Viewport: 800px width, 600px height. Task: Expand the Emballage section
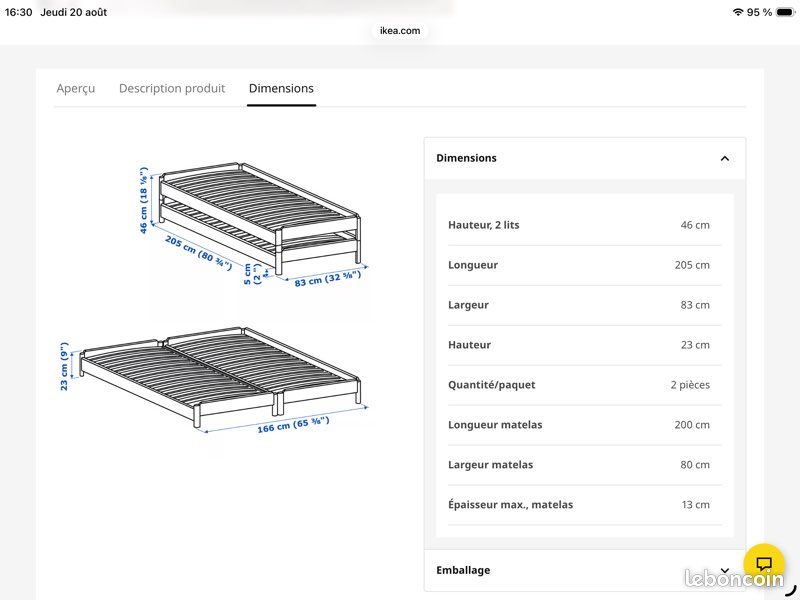585,570
